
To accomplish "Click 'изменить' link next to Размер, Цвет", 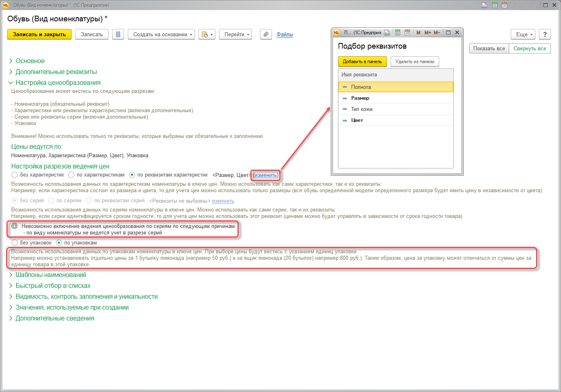I will pos(266,175).
